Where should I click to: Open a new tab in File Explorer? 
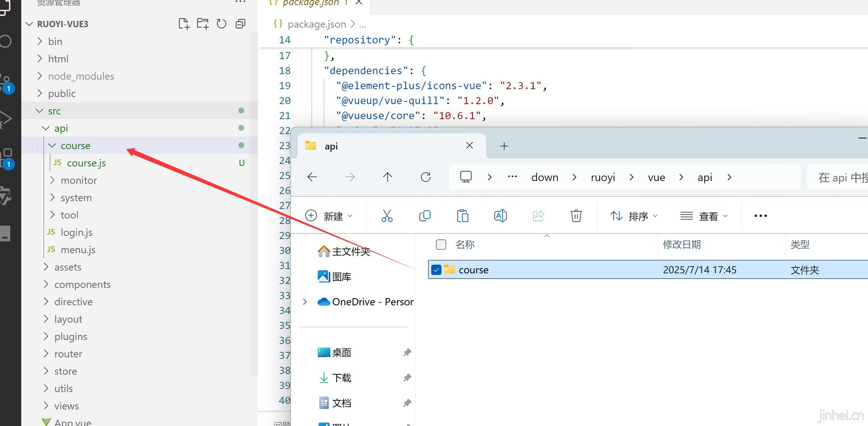[x=504, y=146]
